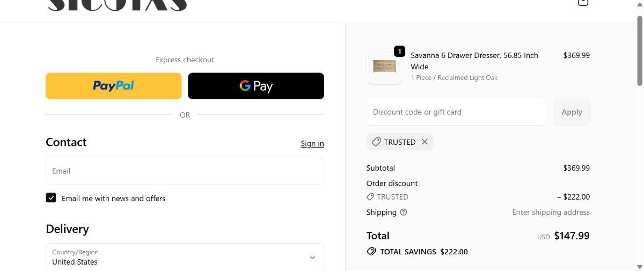Uncheck Email me with news and offers
The height and width of the screenshot is (271, 644).
click(51, 197)
